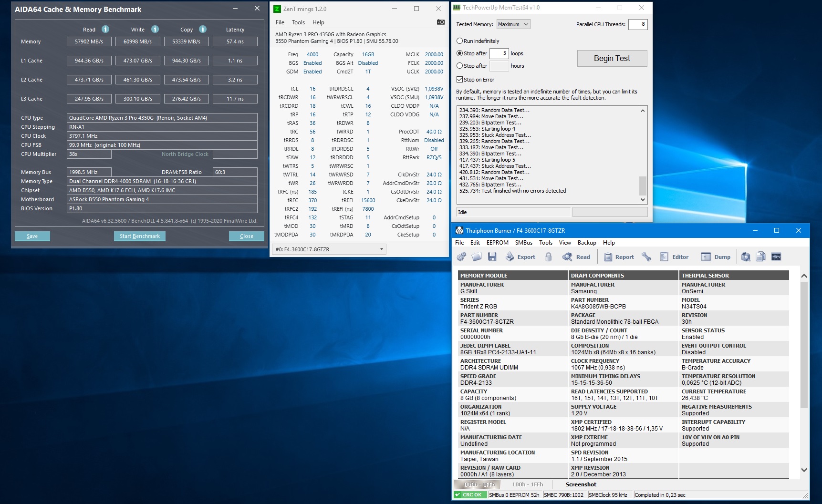Click the floppy disk save icon
Screen dimensions: 822x504
click(x=492, y=257)
